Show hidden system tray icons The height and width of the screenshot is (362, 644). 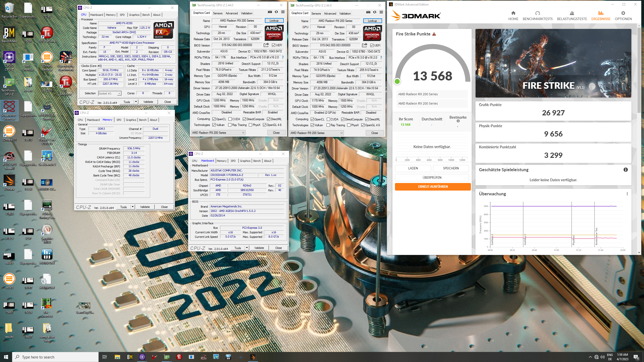point(590,357)
